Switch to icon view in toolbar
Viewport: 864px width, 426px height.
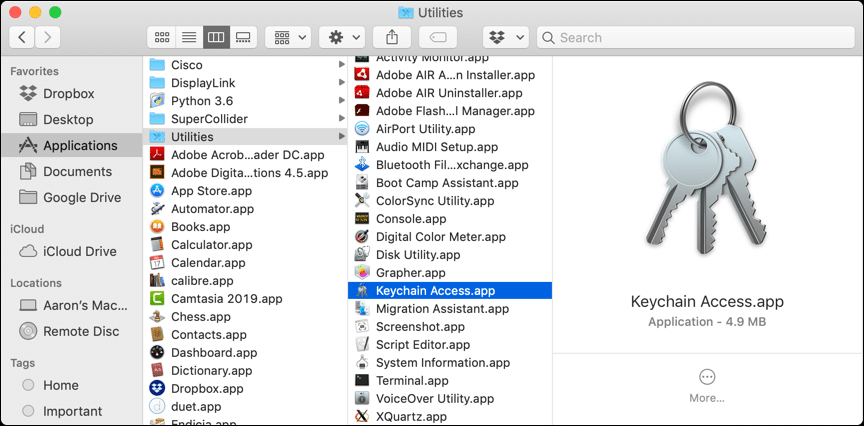pyautogui.click(x=161, y=37)
